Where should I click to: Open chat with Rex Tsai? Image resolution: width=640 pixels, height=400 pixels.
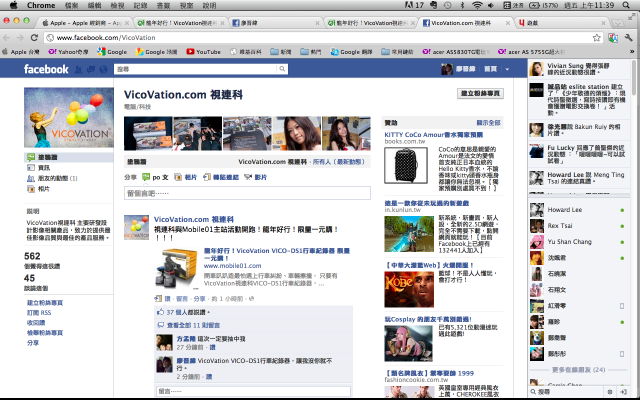578,226
